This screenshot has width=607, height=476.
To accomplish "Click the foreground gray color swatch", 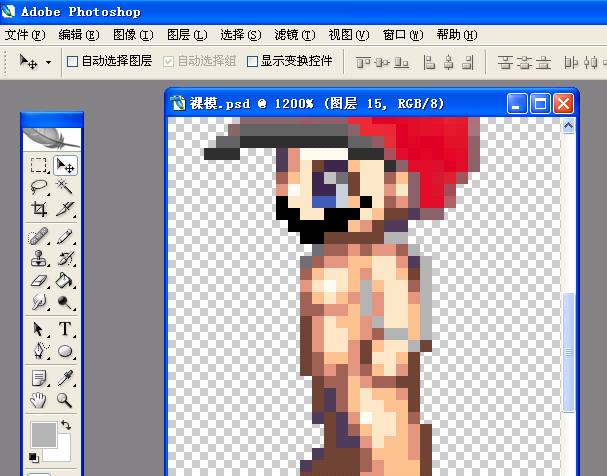I will pos(43,434).
